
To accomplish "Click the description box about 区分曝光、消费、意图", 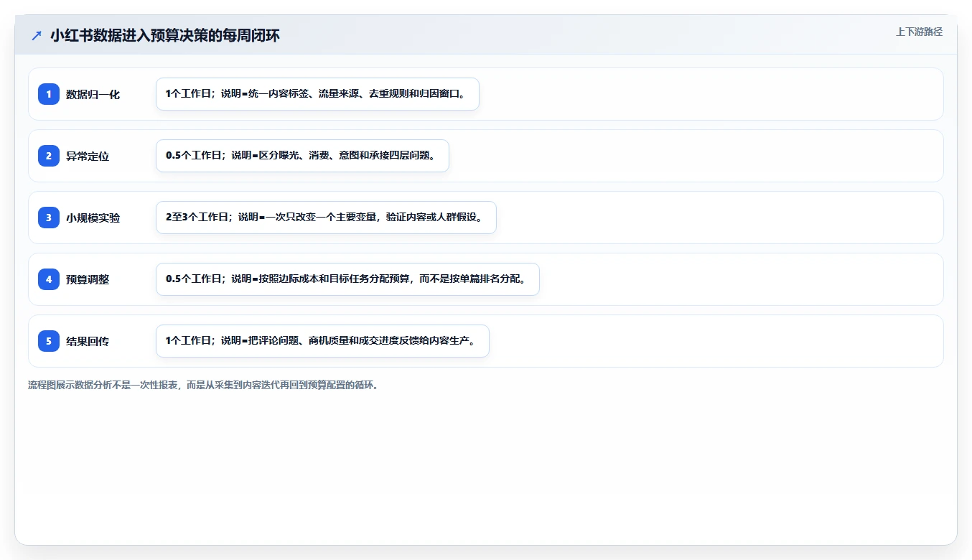I will 302,156.
